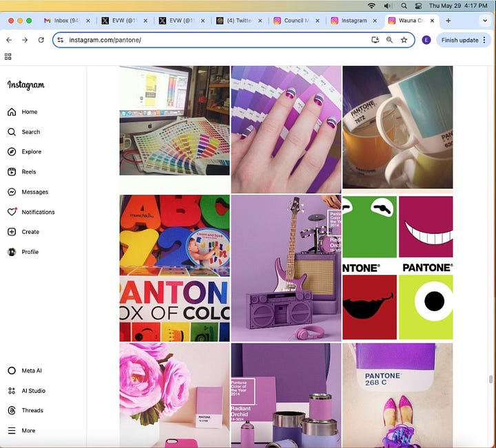Image resolution: width=496 pixels, height=448 pixels.
Task: Click the site information icon in address bar
Action: pyautogui.click(x=61, y=40)
